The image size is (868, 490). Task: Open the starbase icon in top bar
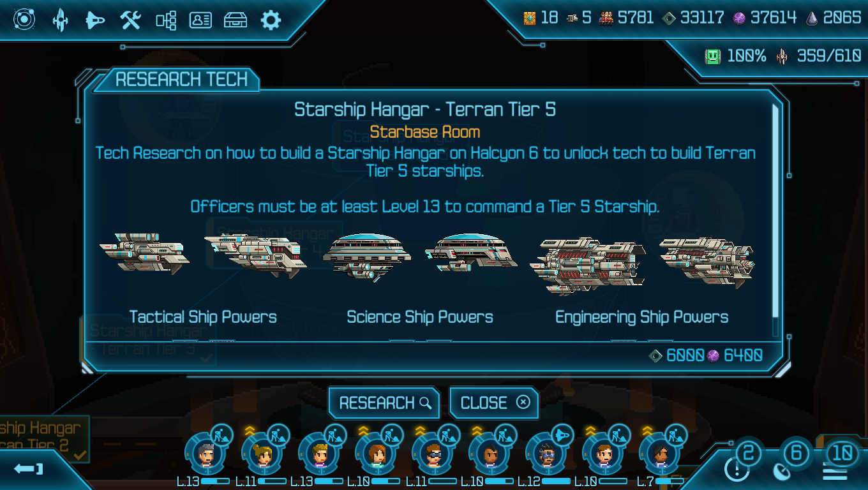(x=60, y=20)
